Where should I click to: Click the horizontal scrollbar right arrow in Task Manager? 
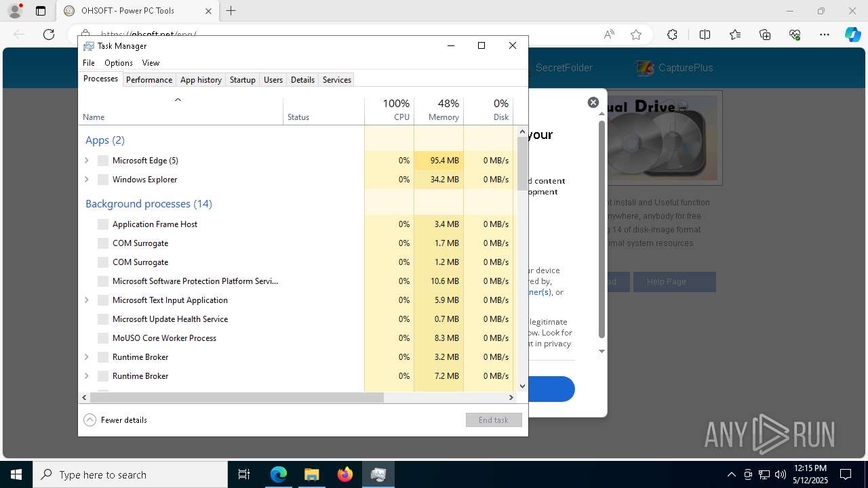511,398
